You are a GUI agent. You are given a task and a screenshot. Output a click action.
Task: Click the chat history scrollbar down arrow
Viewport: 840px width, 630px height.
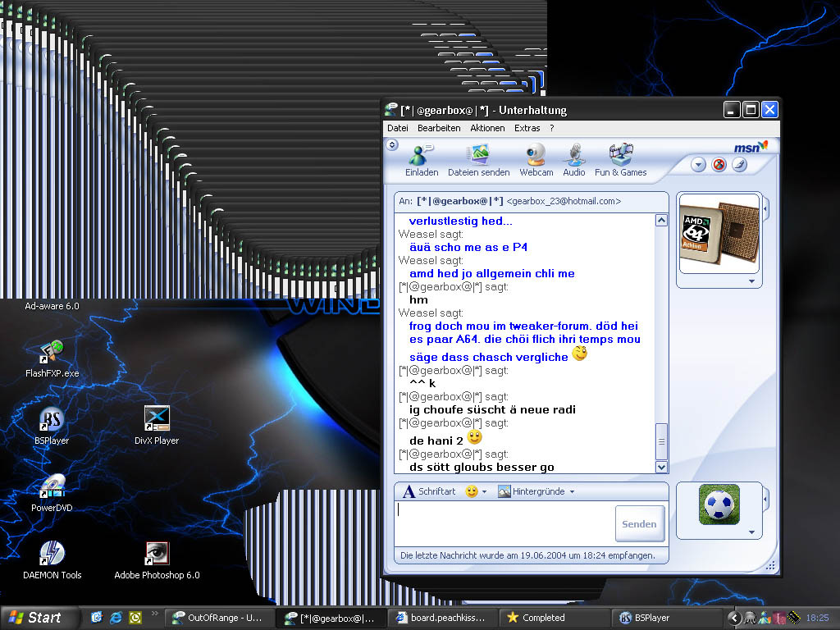point(662,467)
